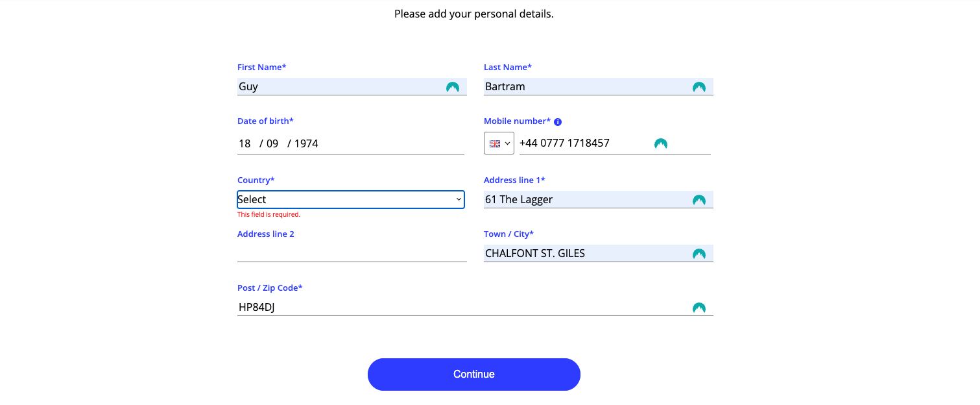Click the Last Name field containing Bartram
The image size is (980, 405).
coord(584,87)
